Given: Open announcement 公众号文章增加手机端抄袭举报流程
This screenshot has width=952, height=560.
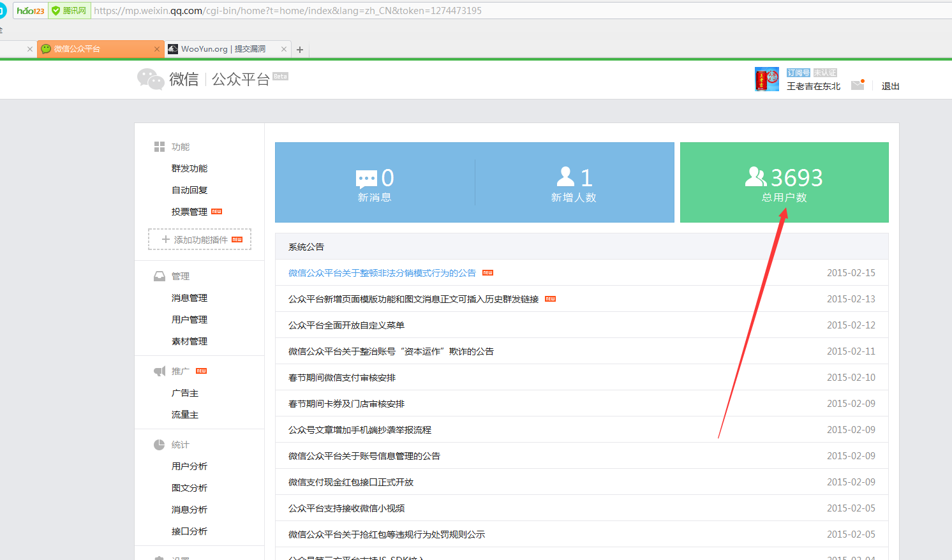Looking at the screenshot, I should point(360,430).
